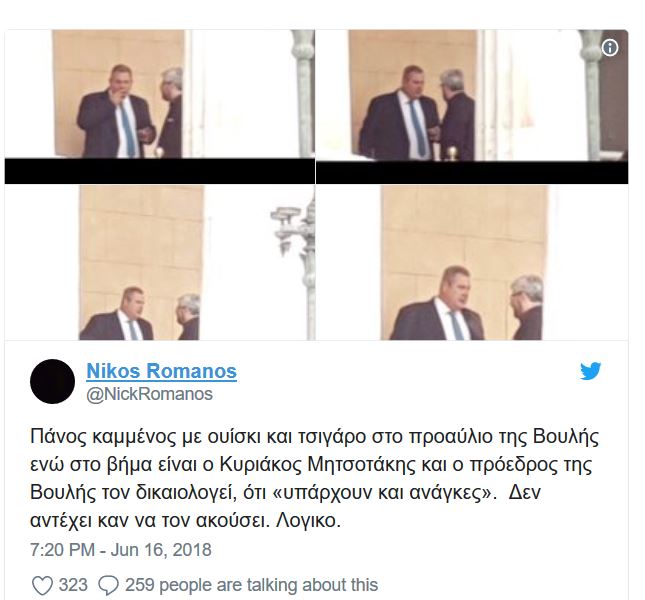645x600 pixels.
Task: Like the tweet with the heart icon
Action: (42, 585)
